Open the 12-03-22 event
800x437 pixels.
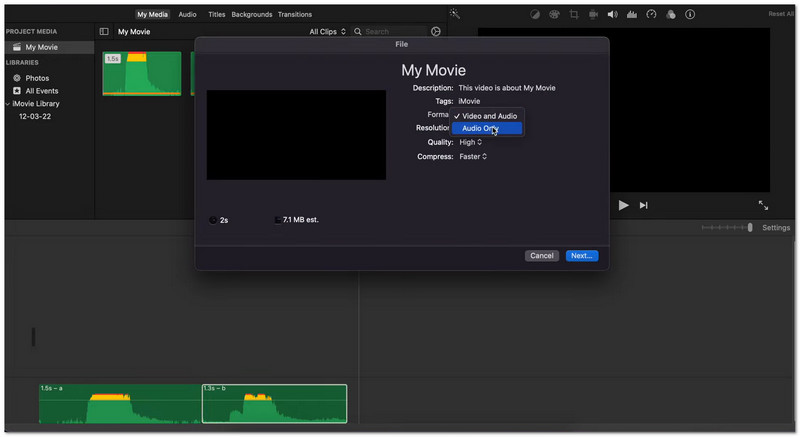(x=35, y=116)
